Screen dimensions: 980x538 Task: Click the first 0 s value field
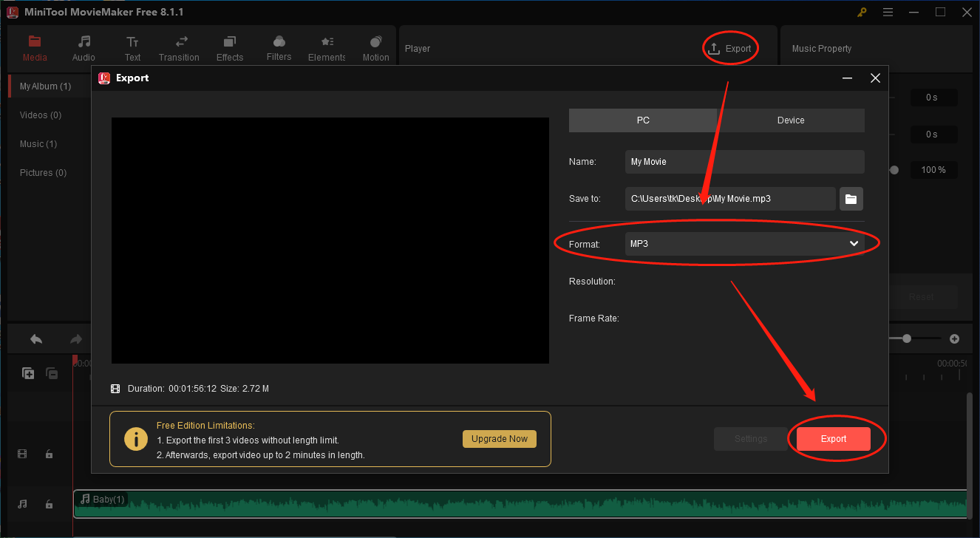click(x=933, y=98)
